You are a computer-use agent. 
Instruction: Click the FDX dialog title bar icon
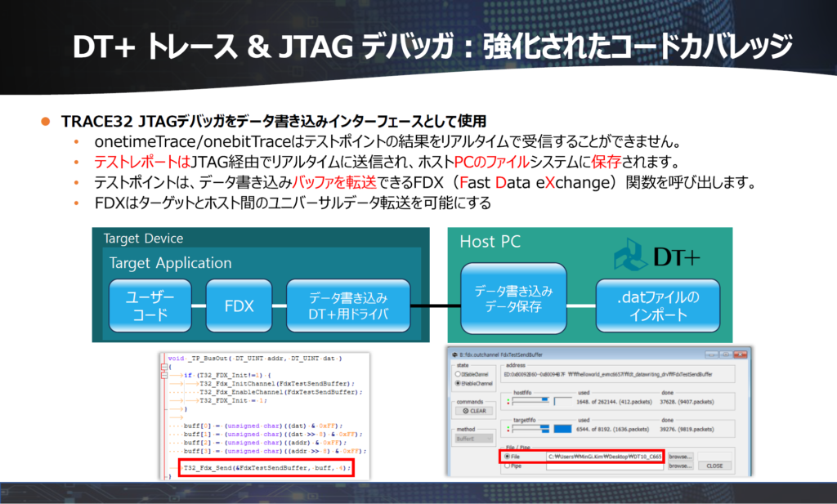pyautogui.click(x=454, y=355)
